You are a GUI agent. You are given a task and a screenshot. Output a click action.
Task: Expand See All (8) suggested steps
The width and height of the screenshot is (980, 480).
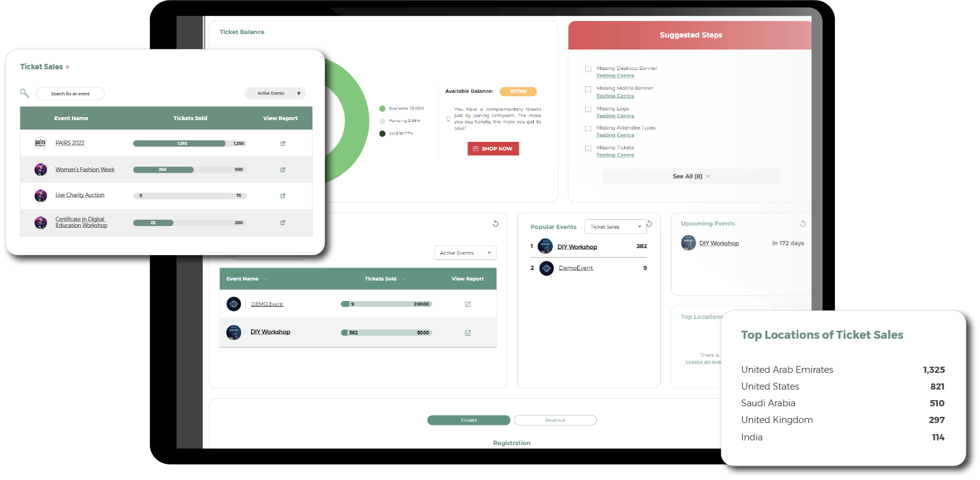tap(691, 177)
